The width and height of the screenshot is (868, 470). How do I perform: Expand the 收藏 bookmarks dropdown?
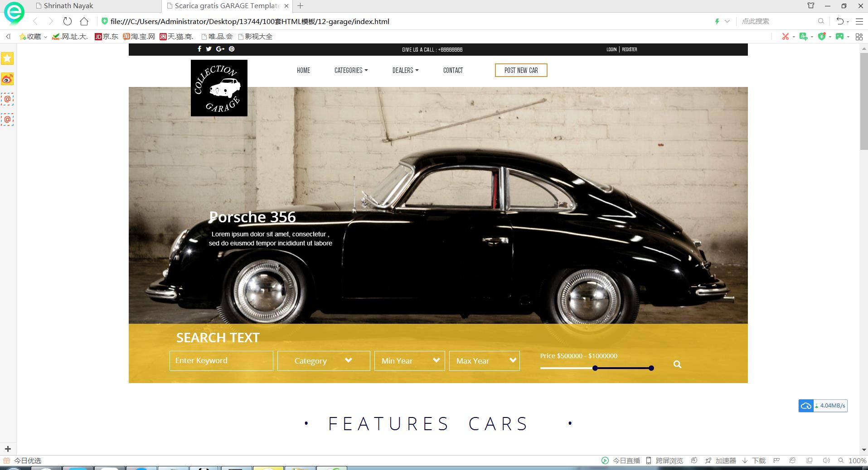tap(45, 37)
